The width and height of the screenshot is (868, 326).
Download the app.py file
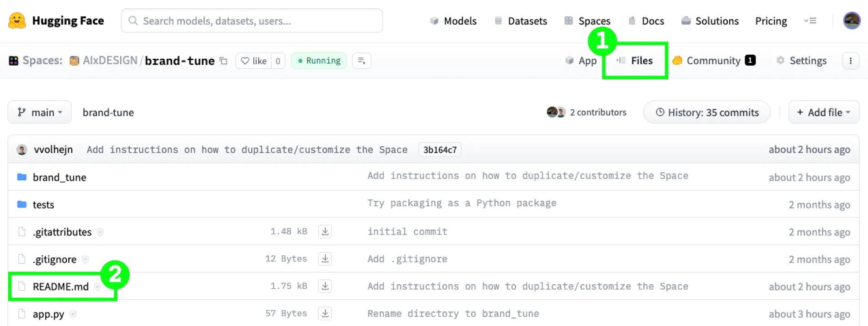tap(325, 313)
